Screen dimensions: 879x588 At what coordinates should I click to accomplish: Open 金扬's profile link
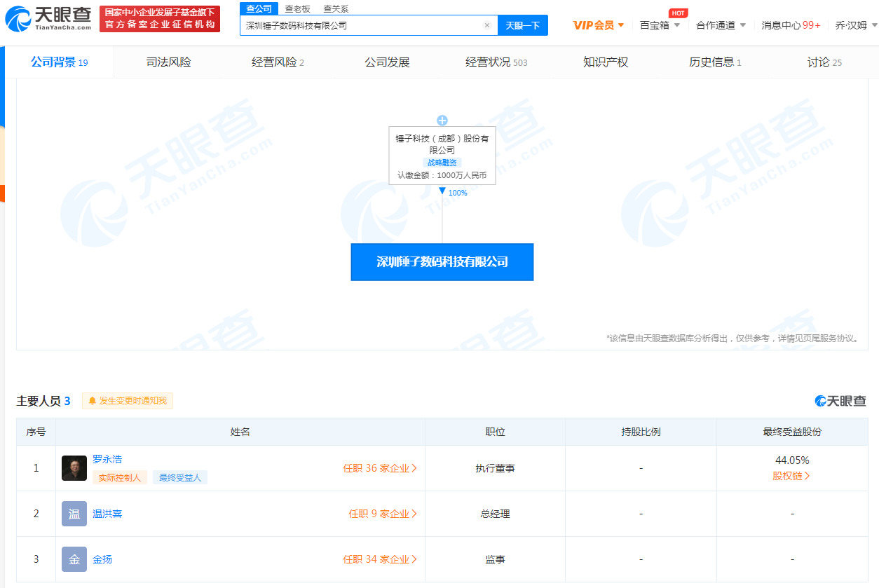tap(102, 559)
